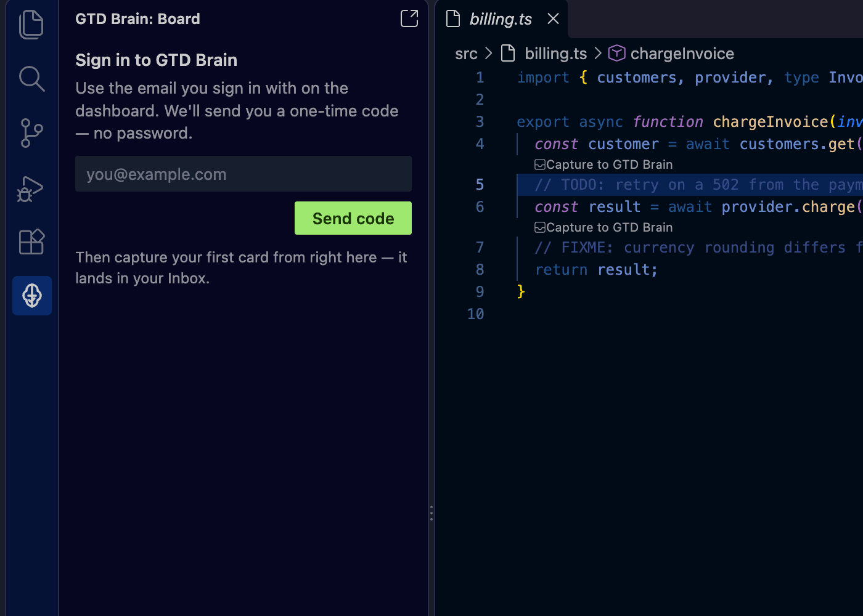Image resolution: width=863 pixels, height=616 pixels.
Task: Select the src breadcrumb segment
Action: click(x=466, y=54)
